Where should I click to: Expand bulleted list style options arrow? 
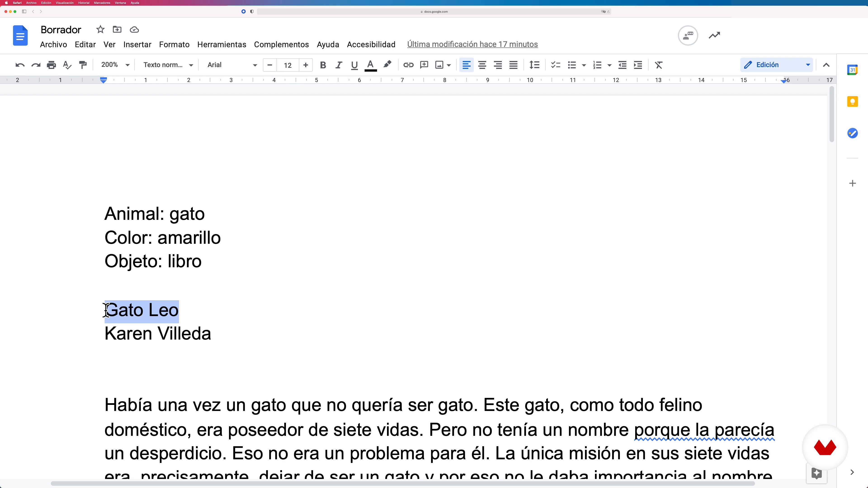tap(584, 65)
